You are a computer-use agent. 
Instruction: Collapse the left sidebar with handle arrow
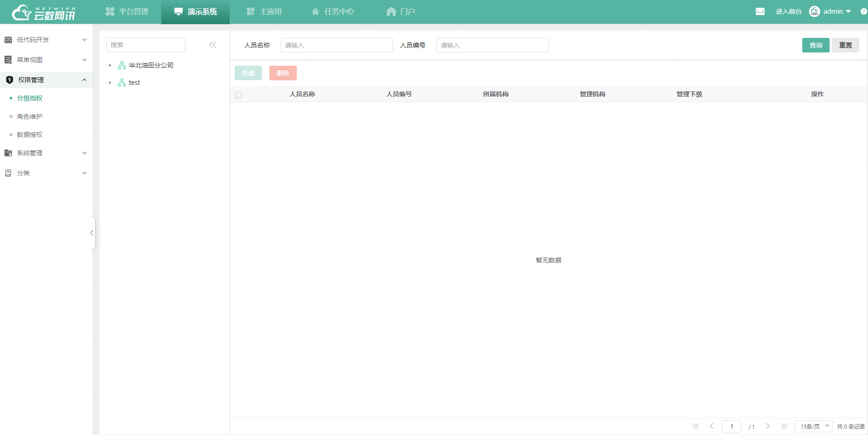pyautogui.click(x=92, y=233)
